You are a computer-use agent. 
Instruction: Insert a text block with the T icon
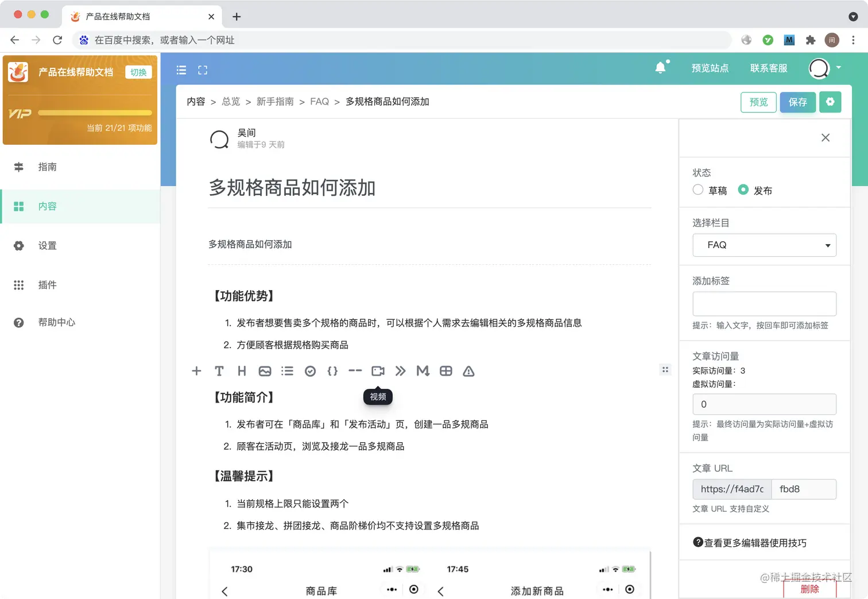click(x=219, y=371)
